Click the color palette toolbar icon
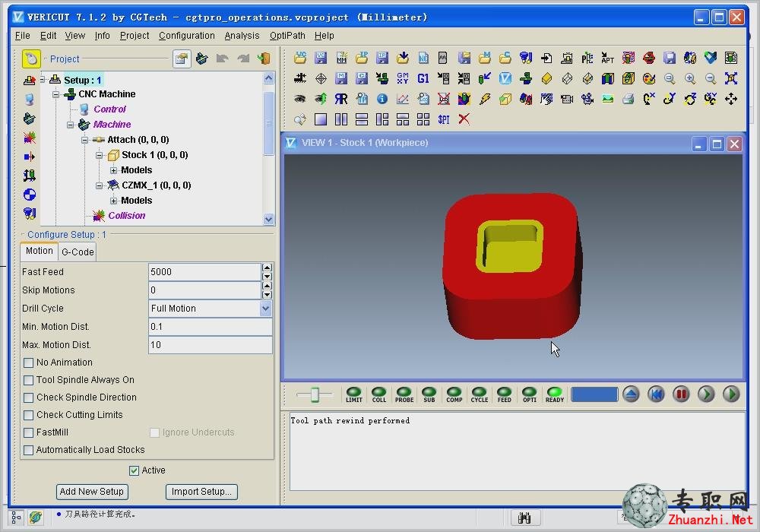 (x=648, y=78)
